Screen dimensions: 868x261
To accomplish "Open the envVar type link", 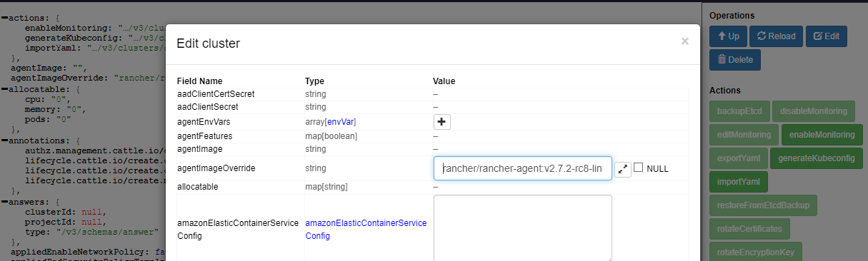I will point(341,122).
